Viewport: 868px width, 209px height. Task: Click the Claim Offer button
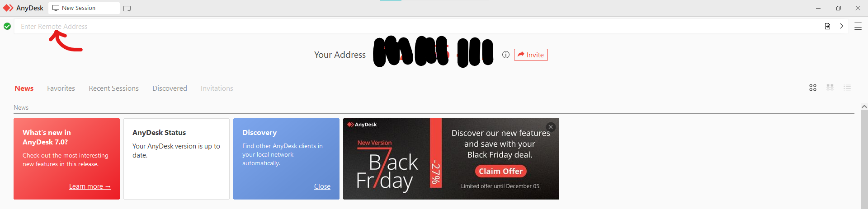pyautogui.click(x=500, y=171)
